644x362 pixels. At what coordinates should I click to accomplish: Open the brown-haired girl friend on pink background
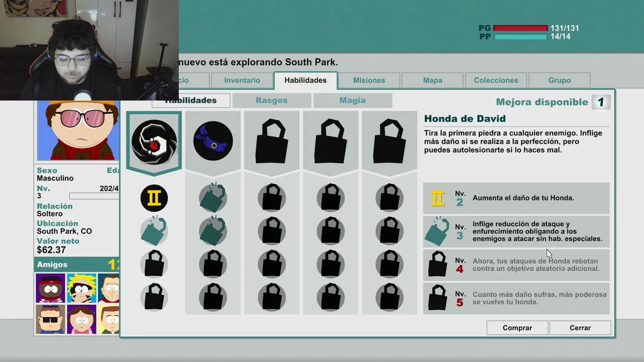82,319
